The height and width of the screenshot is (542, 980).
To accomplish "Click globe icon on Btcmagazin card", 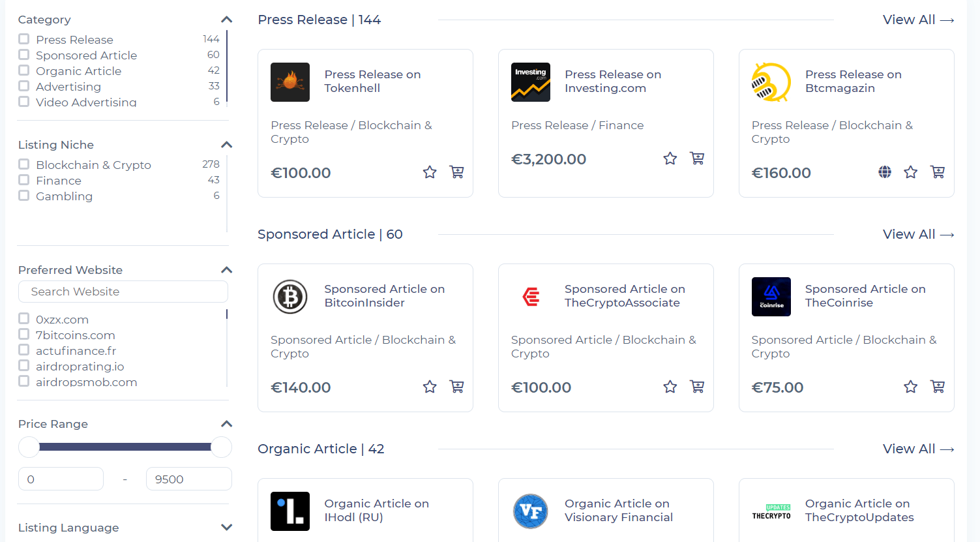I will (x=885, y=172).
